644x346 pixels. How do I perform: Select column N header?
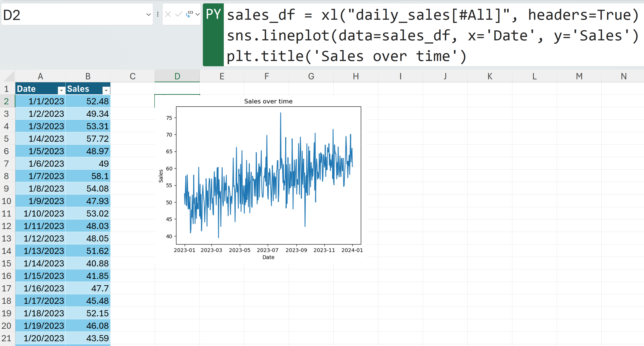624,76
